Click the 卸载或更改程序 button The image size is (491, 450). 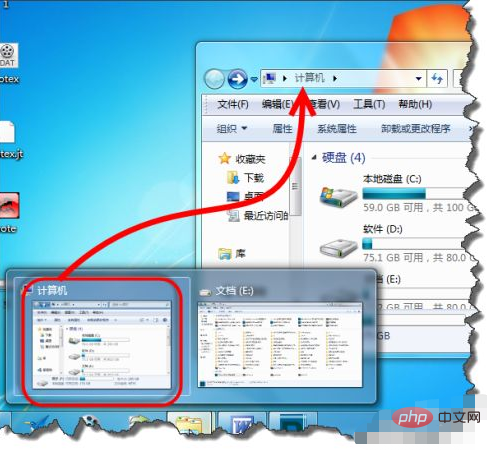click(416, 129)
